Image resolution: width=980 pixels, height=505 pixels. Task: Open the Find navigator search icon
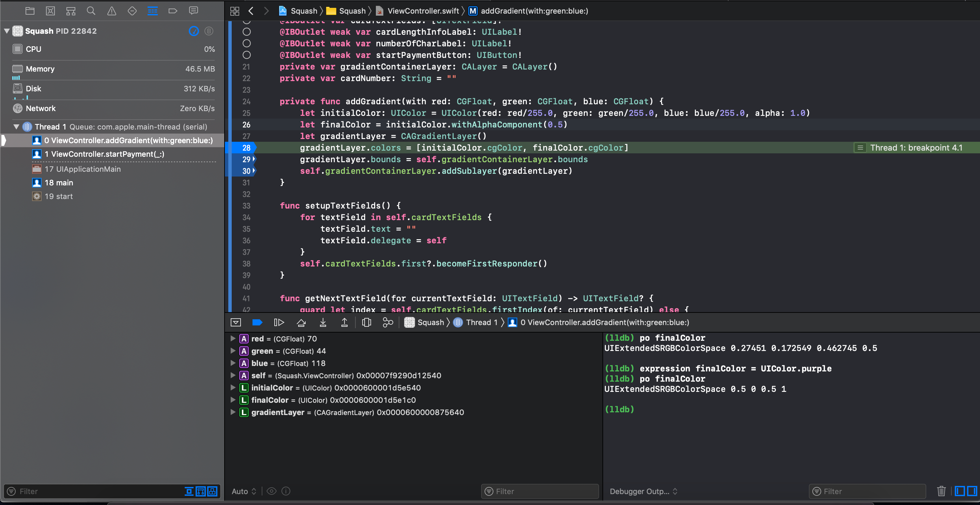pos(91,11)
